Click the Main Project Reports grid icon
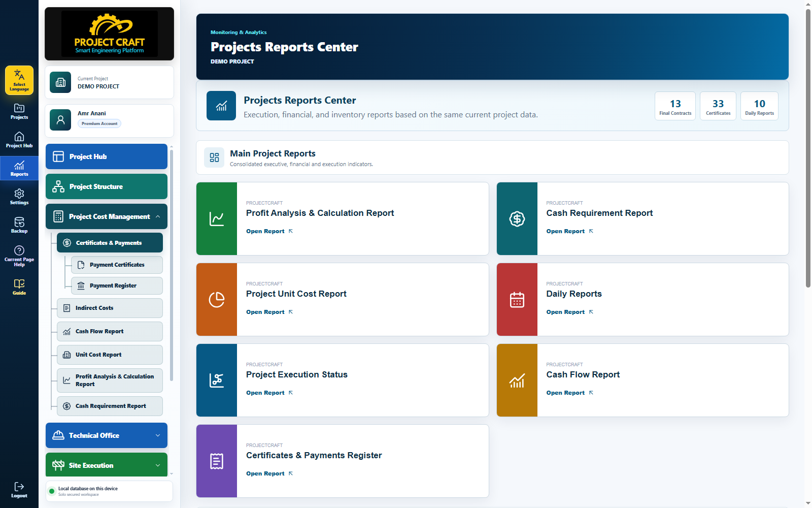This screenshot has height=508, width=812. (214, 157)
